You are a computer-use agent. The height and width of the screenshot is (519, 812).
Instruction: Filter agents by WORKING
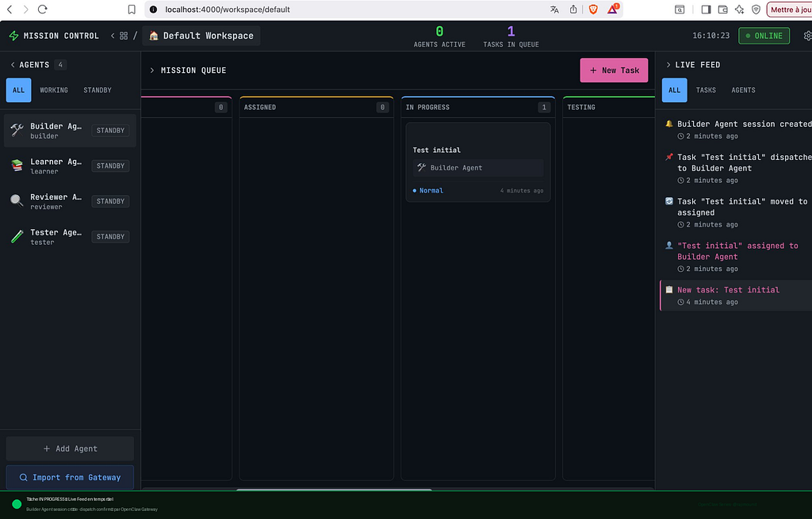(54, 90)
